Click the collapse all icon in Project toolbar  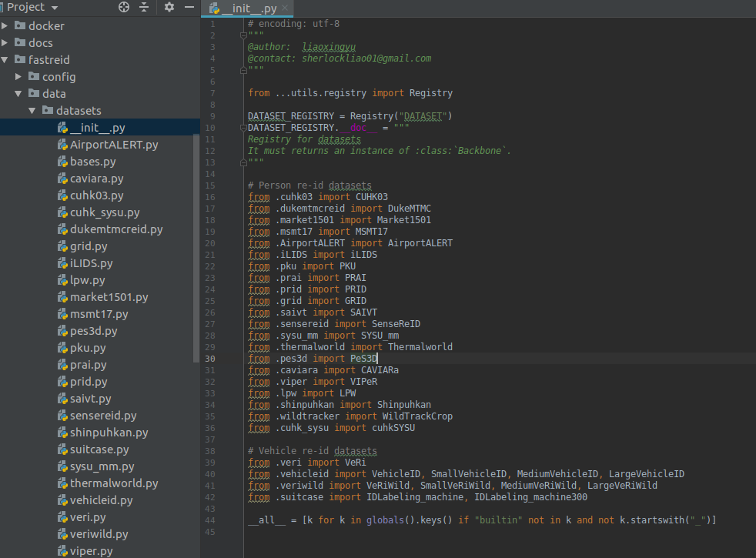(x=144, y=7)
